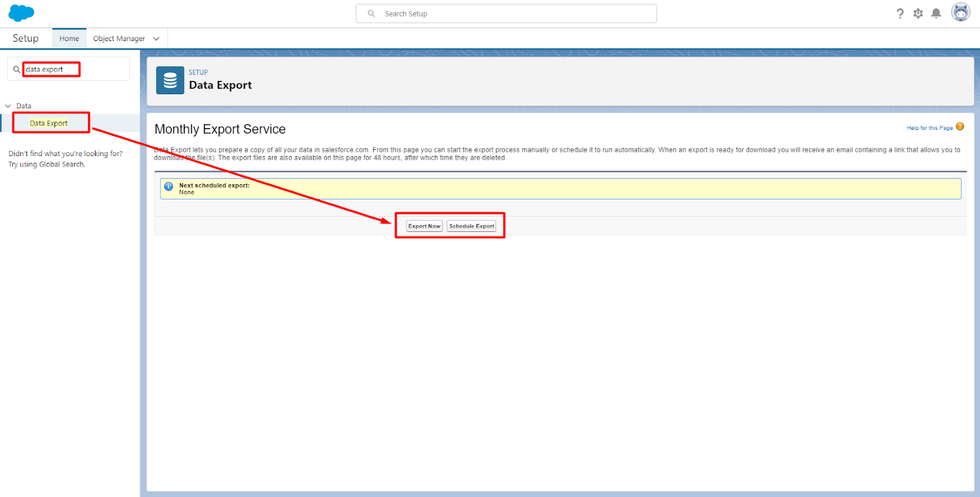Open Help for this Page link
The width and height of the screenshot is (980, 497).
pyautogui.click(x=930, y=128)
